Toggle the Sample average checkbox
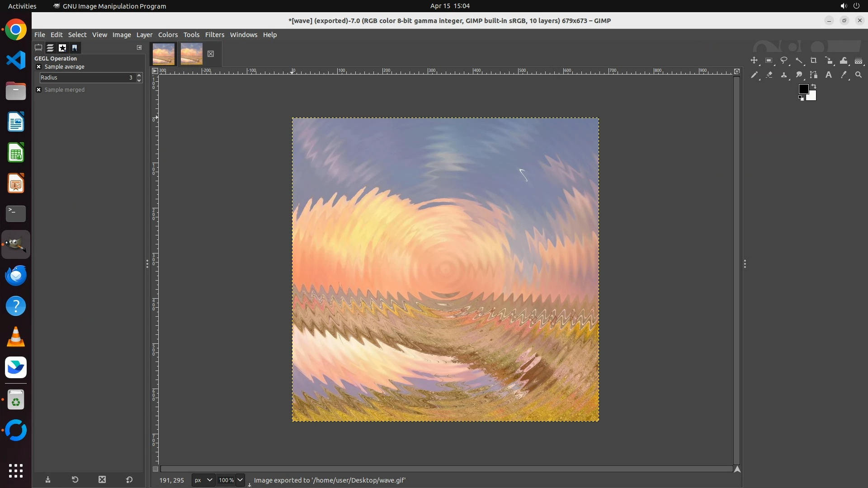The width and height of the screenshot is (868, 488). click(39, 67)
